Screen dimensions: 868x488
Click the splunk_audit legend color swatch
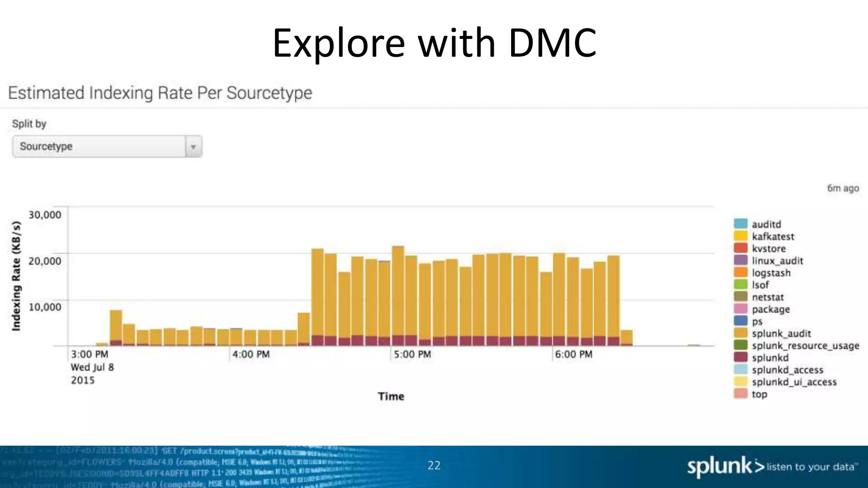click(740, 333)
